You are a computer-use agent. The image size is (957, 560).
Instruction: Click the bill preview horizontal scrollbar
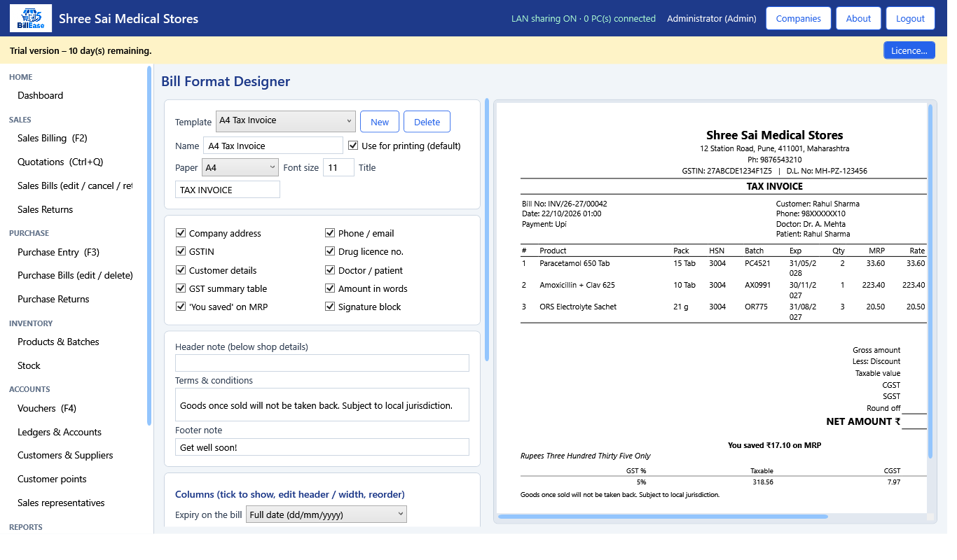(663, 517)
